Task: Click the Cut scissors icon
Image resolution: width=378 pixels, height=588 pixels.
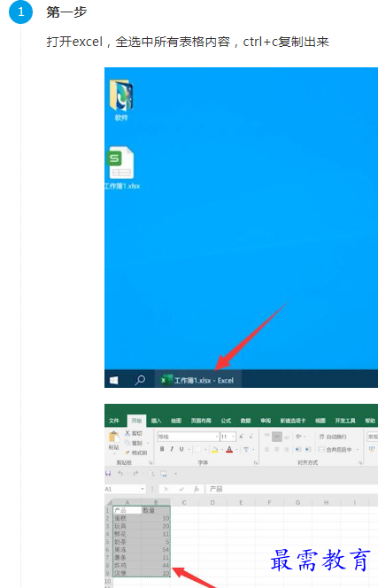Action: [x=127, y=433]
